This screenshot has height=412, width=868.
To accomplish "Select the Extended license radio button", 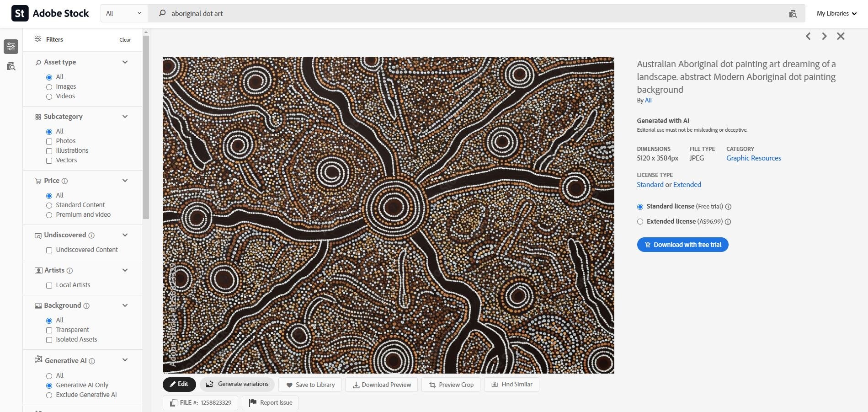I will click(640, 221).
